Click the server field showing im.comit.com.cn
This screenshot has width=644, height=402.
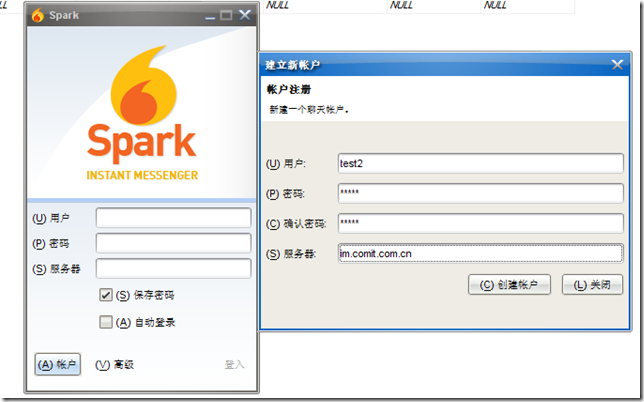(480, 253)
